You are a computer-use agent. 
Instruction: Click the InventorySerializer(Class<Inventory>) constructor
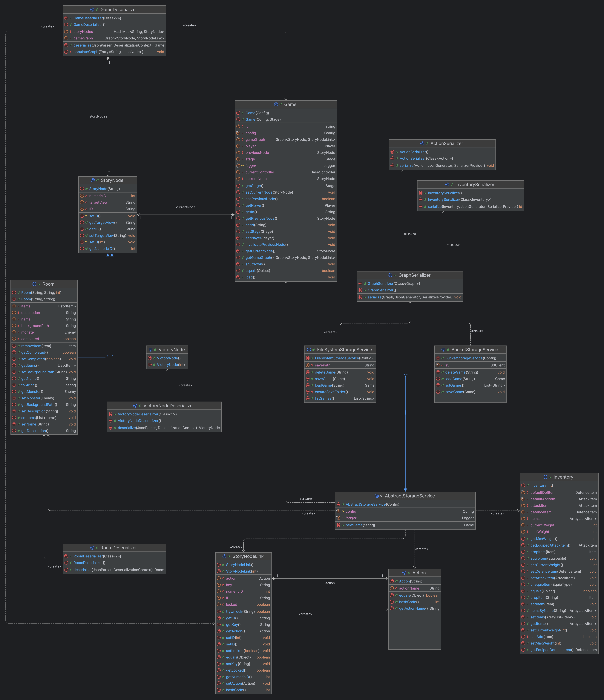tap(470, 200)
